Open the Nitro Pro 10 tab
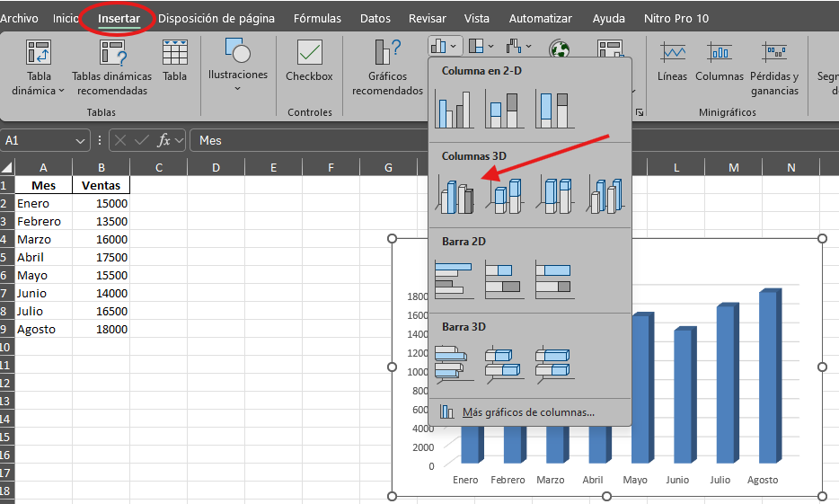 pos(676,18)
